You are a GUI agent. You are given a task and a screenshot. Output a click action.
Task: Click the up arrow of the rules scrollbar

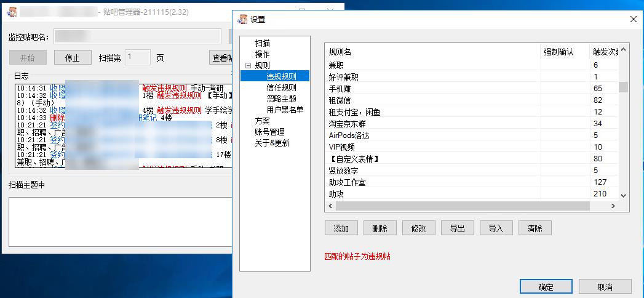tap(624, 50)
